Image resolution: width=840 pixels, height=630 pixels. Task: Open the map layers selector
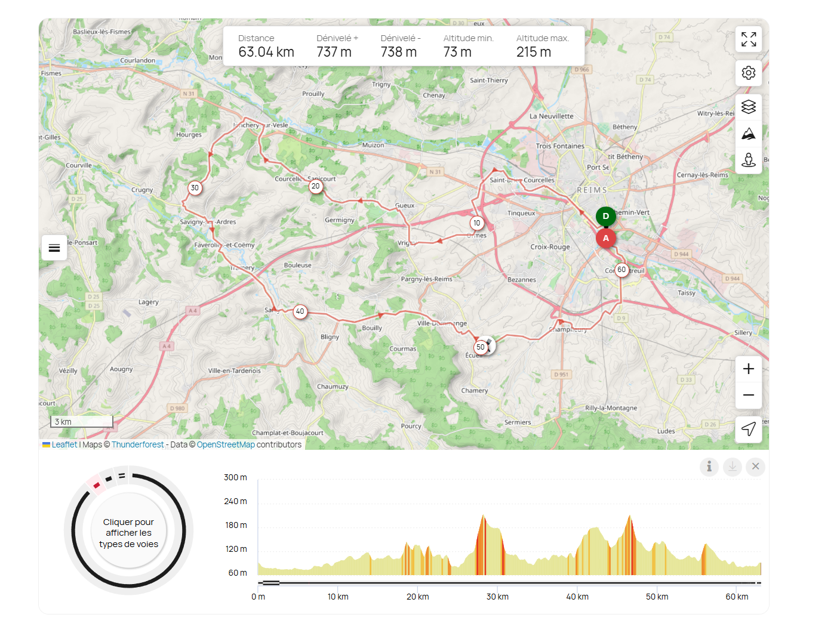pyautogui.click(x=748, y=107)
